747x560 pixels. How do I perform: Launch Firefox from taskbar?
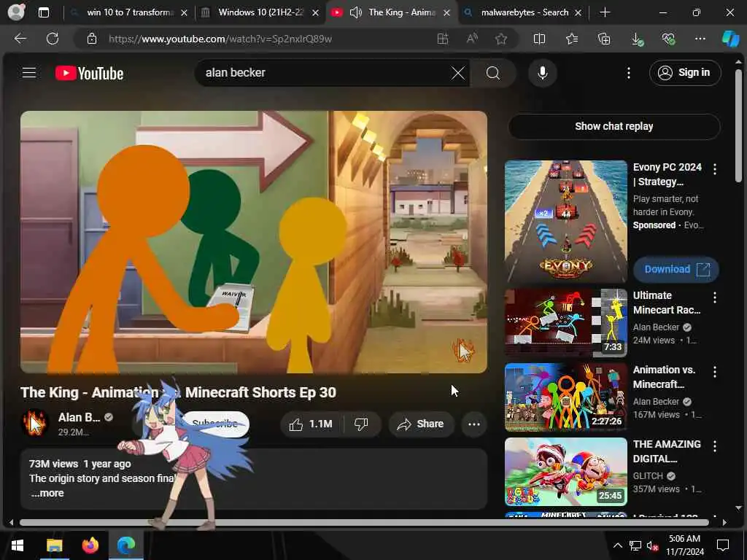(x=90, y=545)
